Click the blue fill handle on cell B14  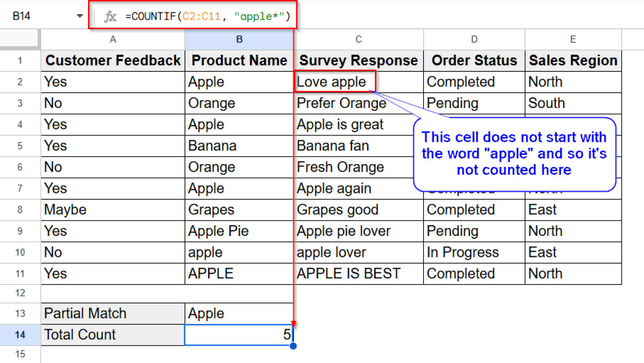[x=293, y=346]
